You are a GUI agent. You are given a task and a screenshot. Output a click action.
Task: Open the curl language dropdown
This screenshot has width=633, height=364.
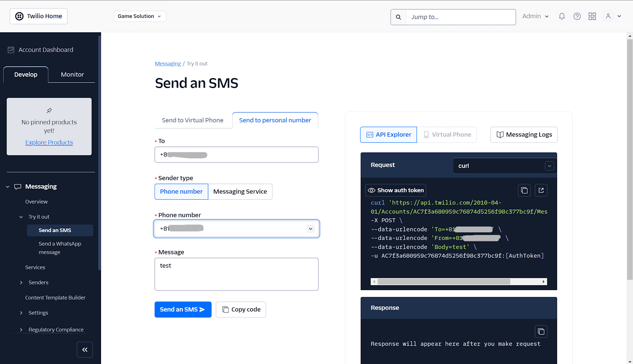(505, 166)
